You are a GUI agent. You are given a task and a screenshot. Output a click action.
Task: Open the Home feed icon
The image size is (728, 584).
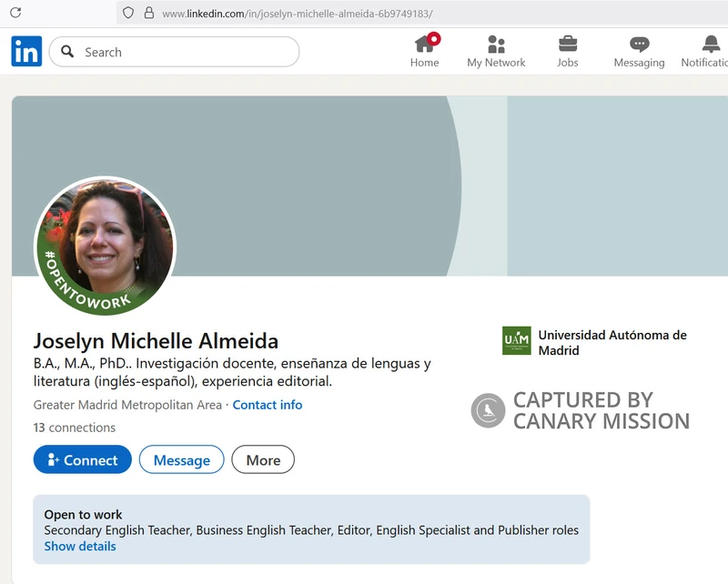point(424,44)
